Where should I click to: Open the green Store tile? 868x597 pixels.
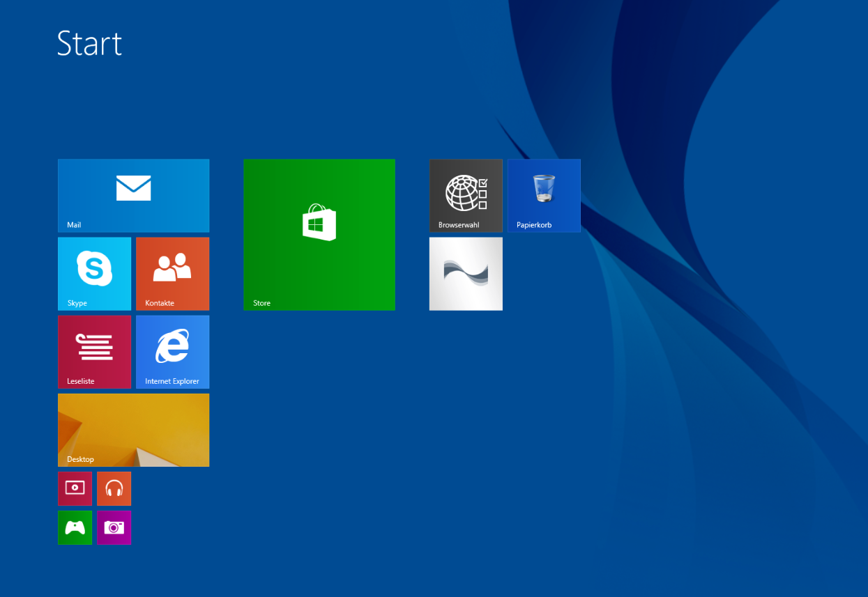point(319,234)
